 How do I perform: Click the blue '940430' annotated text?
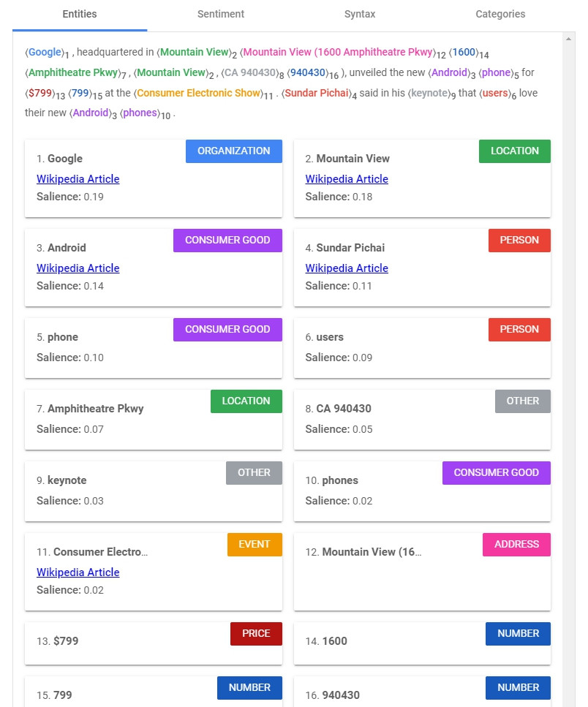pyautogui.click(x=307, y=72)
